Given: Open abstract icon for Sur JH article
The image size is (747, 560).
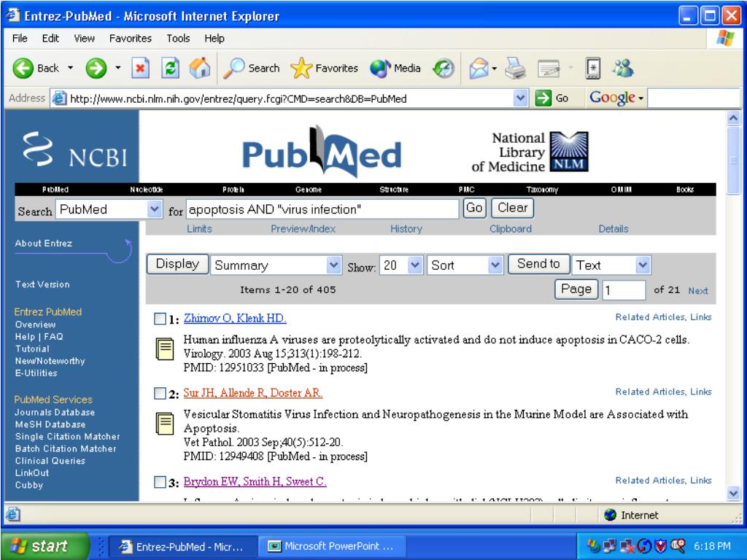Looking at the screenshot, I should tap(165, 424).
